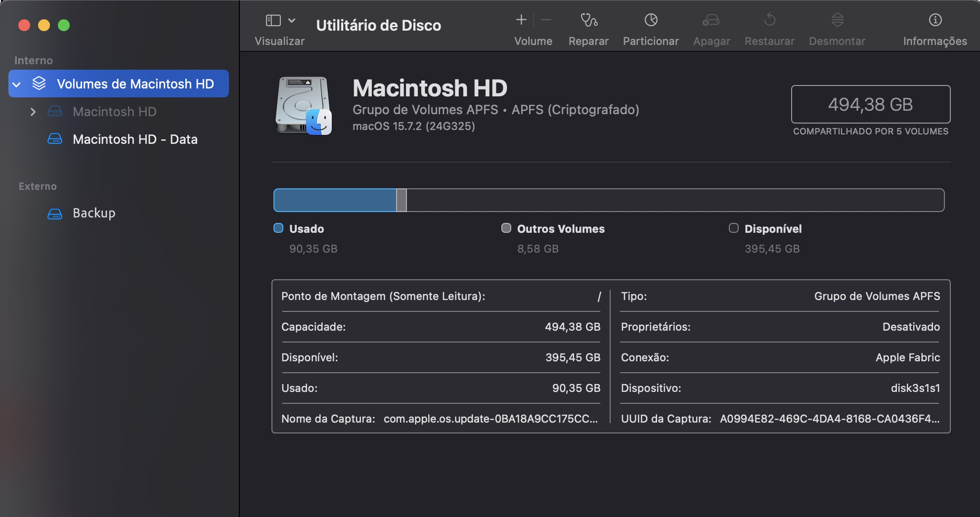Viewport: 980px width, 517px height.
Task: Select Macintosh HD - Data in sidebar
Action: coord(135,139)
